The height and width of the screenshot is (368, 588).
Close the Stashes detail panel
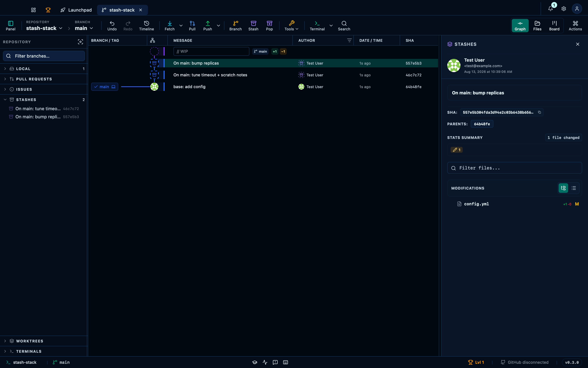click(x=578, y=44)
